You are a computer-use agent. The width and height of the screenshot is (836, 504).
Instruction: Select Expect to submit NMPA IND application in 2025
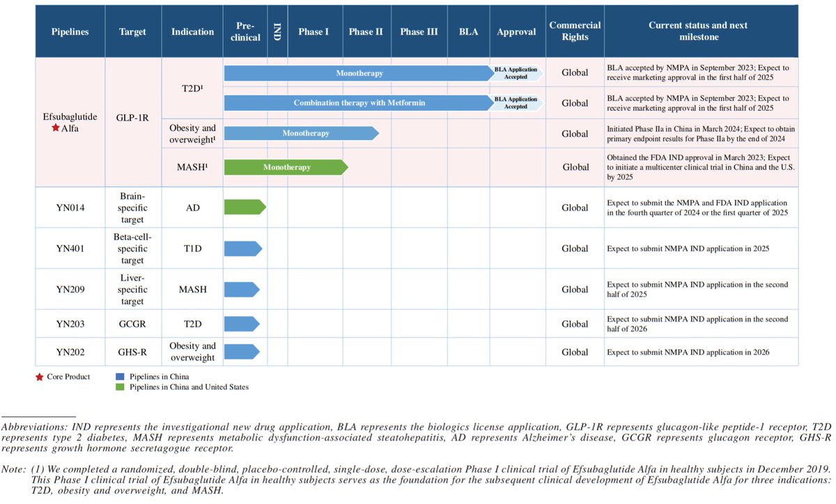(688, 249)
